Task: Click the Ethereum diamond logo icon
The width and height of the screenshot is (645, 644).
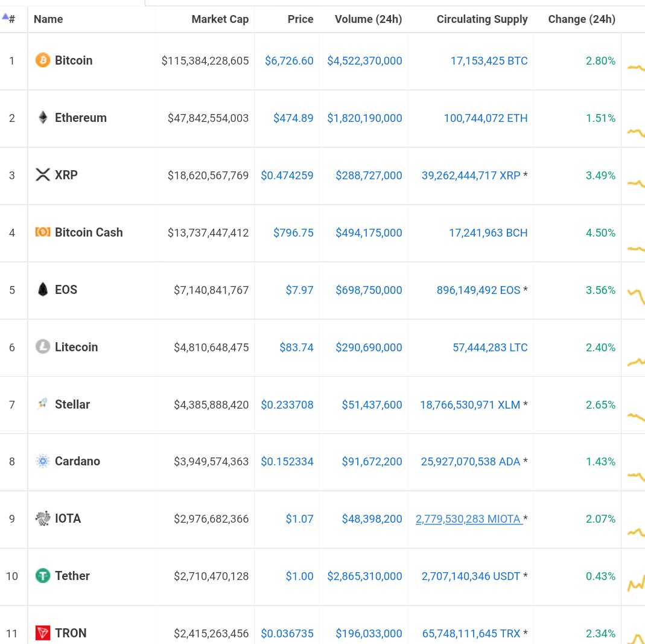Action: point(43,118)
